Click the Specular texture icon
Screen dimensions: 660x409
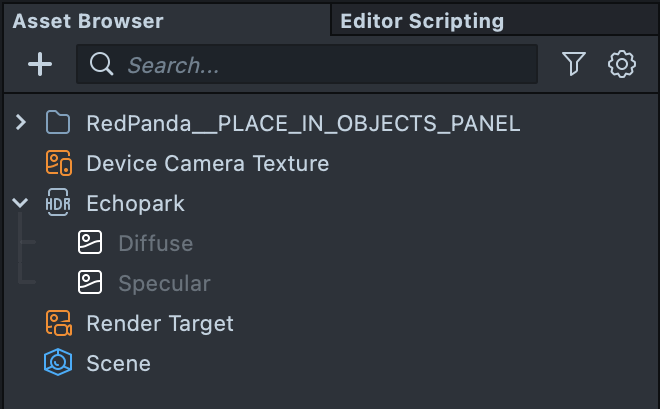coord(91,283)
